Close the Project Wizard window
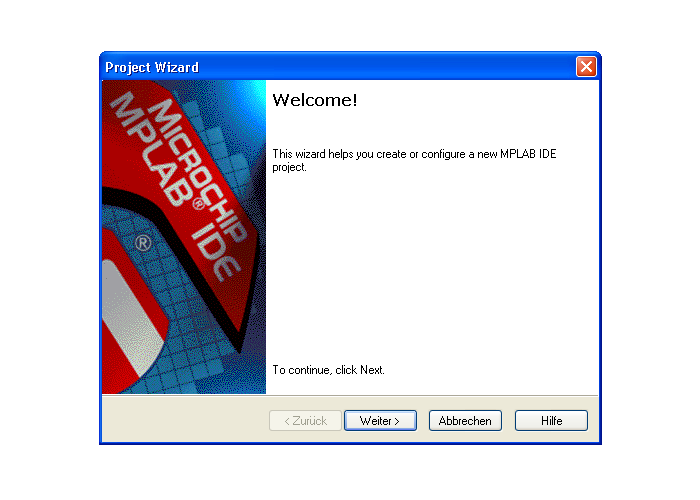Image resolution: width=700 pixels, height=500 pixels. pos(586,67)
